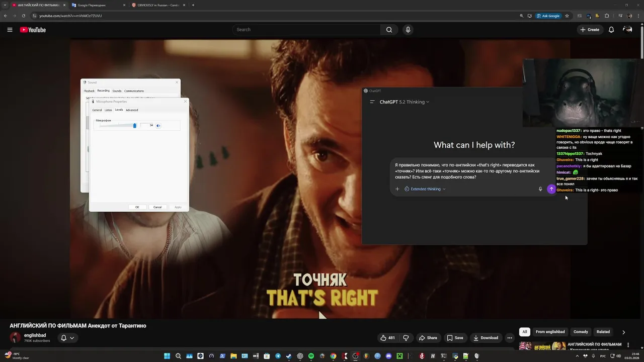Send the ChatGPT message with the arrow
This screenshot has width=644, height=362.
(x=551, y=189)
